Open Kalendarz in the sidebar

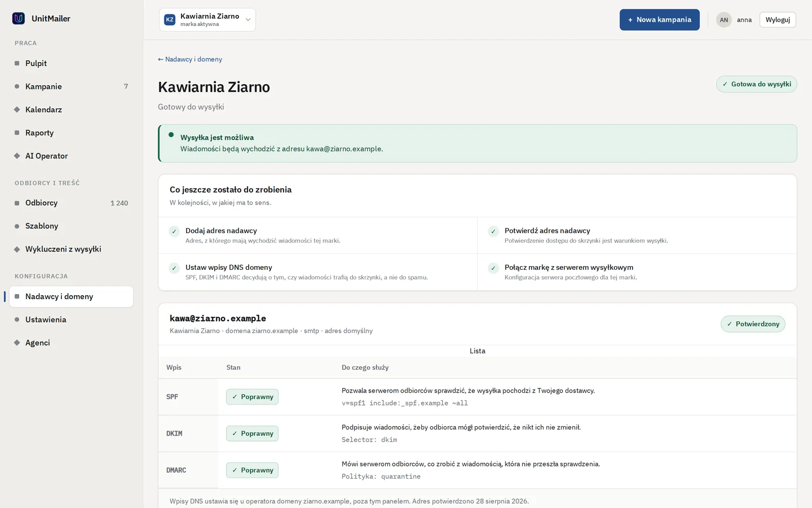coord(71,110)
